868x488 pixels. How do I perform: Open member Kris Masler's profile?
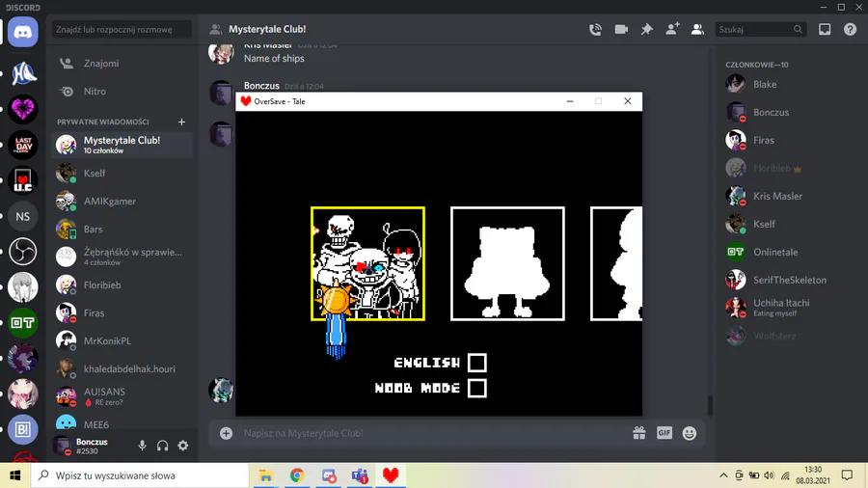pyautogui.click(x=789, y=196)
